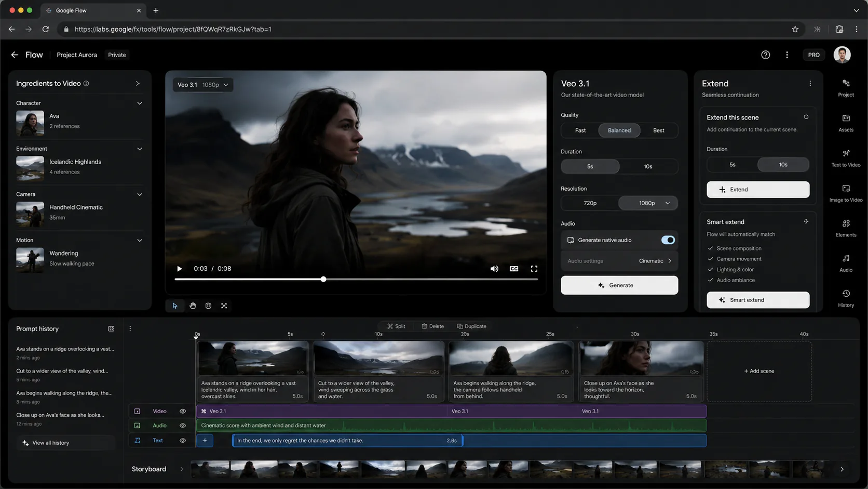The width and height of the screenshot is (868, 489).
Task: Select the Close up on Ava's face clip
Action: point(641,372)
